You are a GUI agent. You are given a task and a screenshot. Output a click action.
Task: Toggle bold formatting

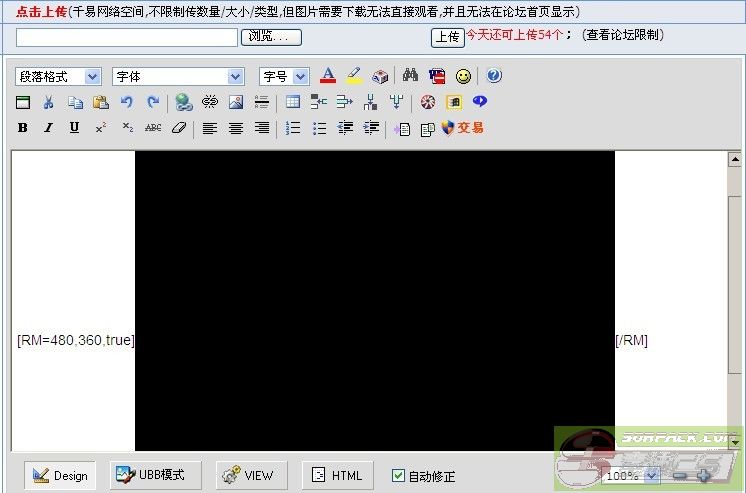pos(22,128)
